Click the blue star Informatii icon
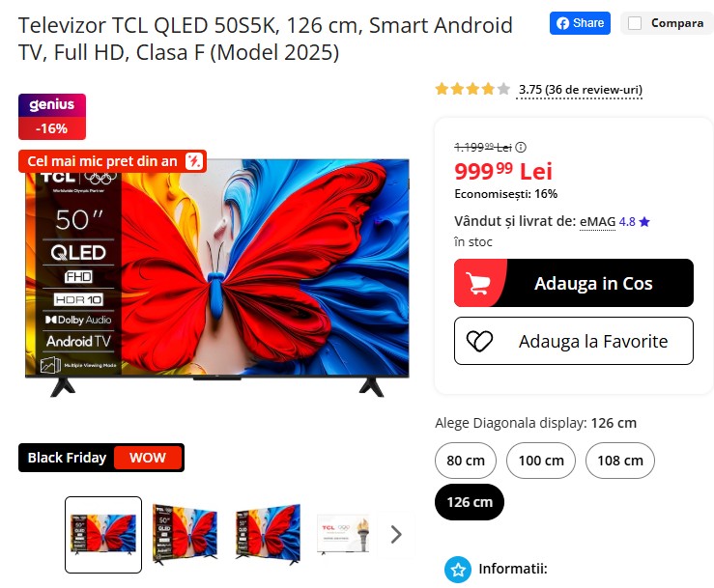This screenshot has height=588, width=714. point(458,570)
